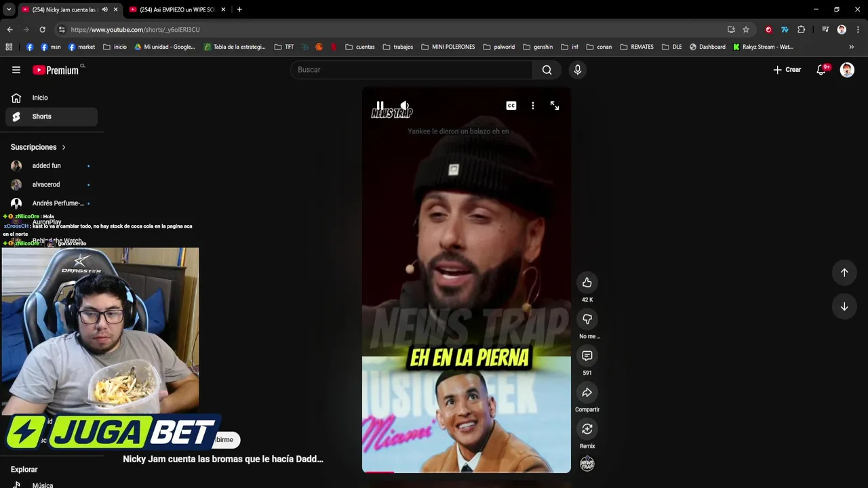This screenshot has height=488, width=868.
Task: Open the Short's three-dot options menu
Action: [x=533, y=106]
